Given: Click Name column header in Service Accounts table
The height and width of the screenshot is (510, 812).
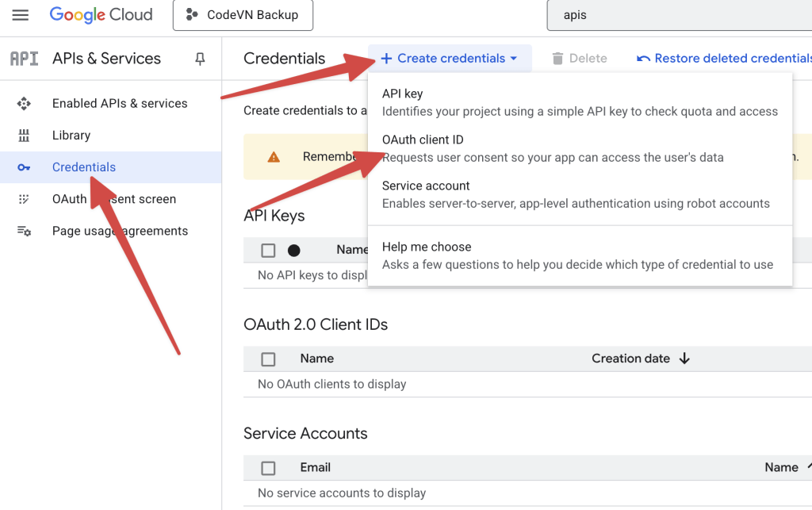Looking at the screenshot, I should (781, 467).
